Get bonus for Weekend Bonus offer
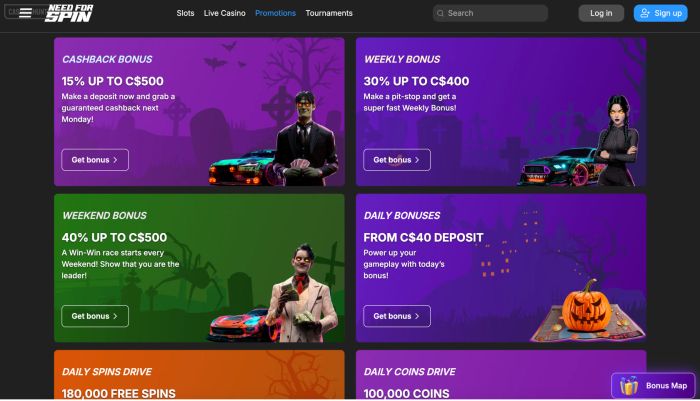700x401 pixels. (95, 316)
